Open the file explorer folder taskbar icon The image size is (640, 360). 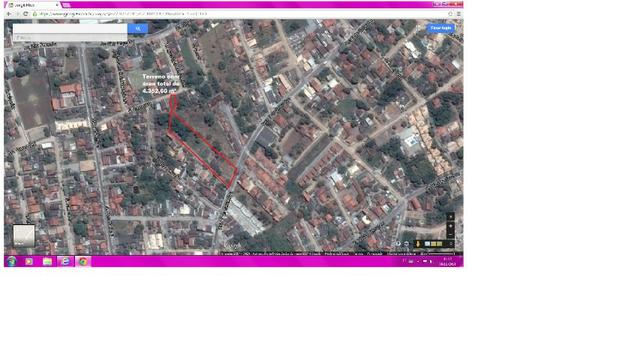pyautogui.click(x=47, y=261)
